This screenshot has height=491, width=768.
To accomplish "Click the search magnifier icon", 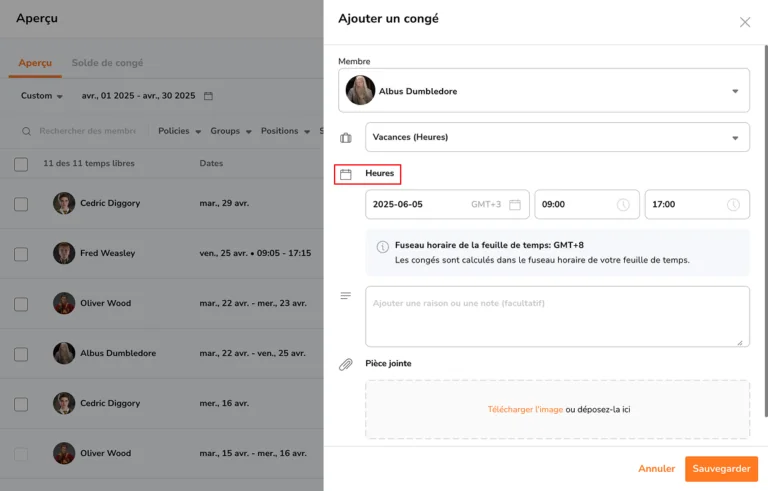I will [26, 131].
